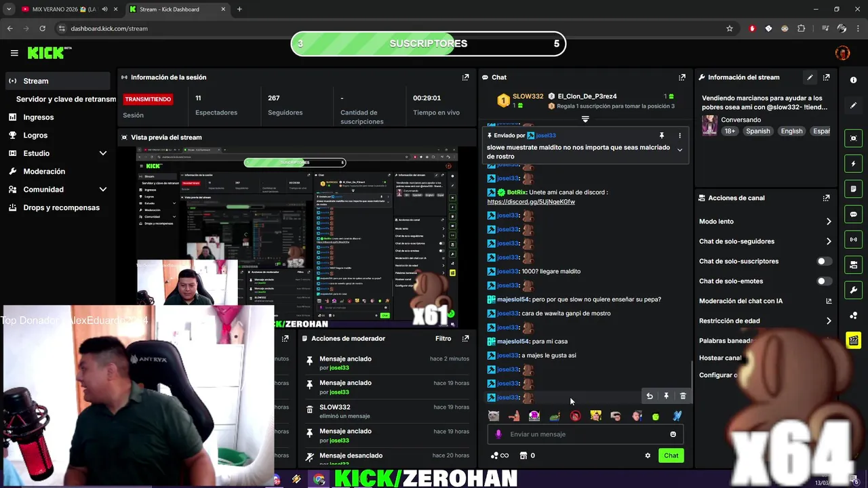Image resolution: width=868 pixels, height=488 pixels.
Task: Open Stream in the sidebar
Action: point(58,81)
